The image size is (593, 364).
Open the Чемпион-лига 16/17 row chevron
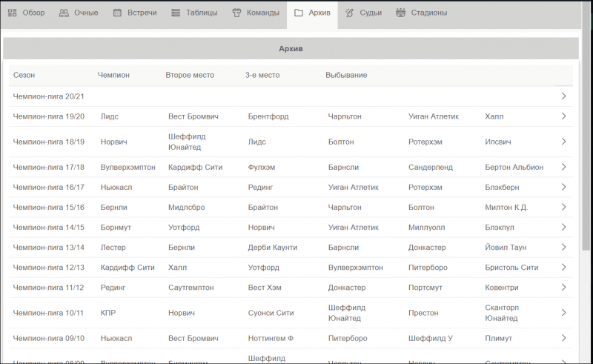563,187
